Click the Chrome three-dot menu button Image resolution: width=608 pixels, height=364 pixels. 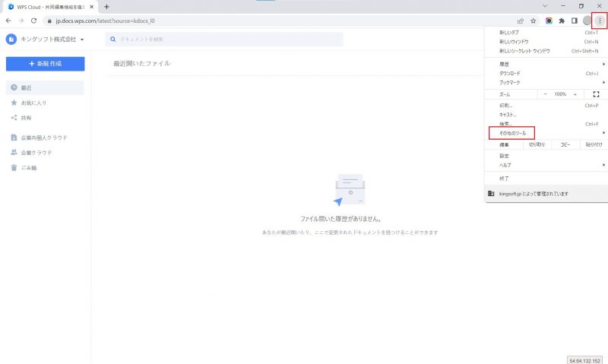[599, 21]
